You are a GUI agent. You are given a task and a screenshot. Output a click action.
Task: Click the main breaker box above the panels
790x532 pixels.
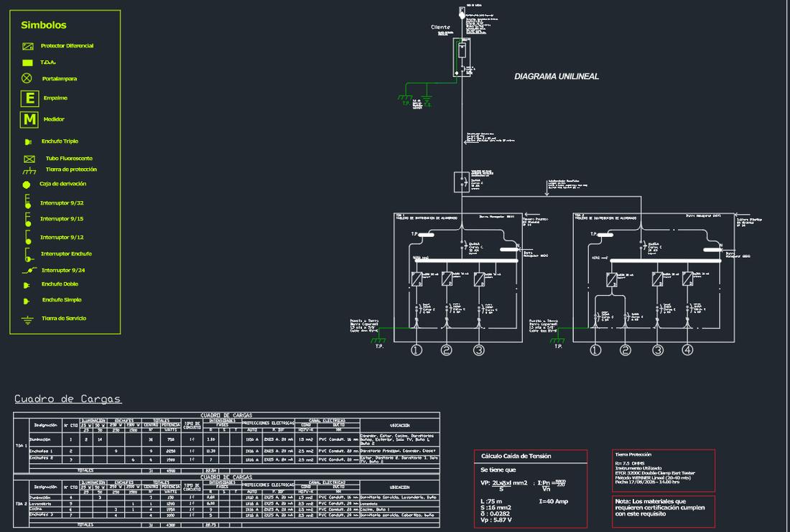[x=462, y=182]
